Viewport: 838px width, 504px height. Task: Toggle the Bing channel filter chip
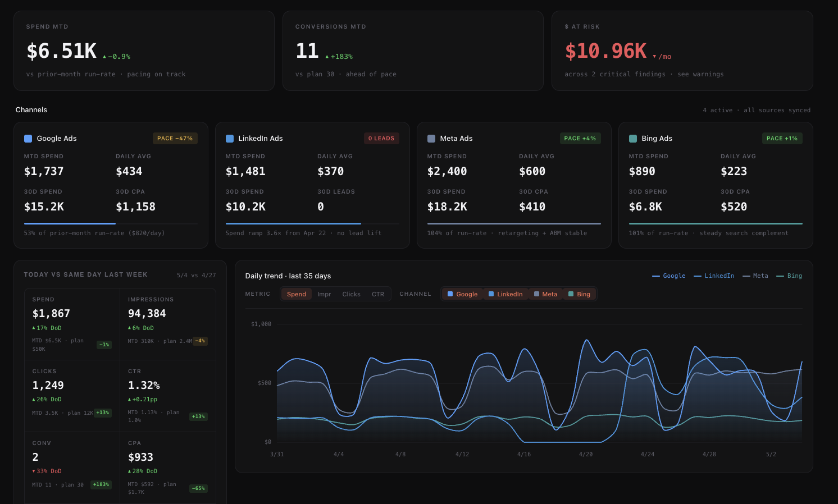tap(579, 294)
